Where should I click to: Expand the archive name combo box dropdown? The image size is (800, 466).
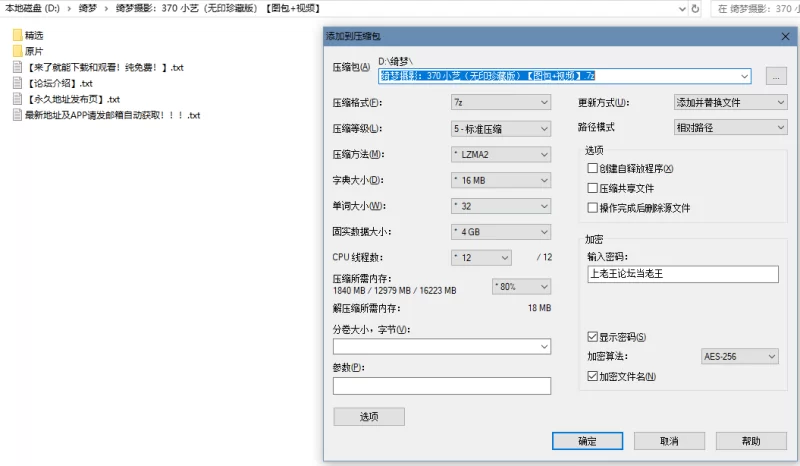tap(744, 76)
